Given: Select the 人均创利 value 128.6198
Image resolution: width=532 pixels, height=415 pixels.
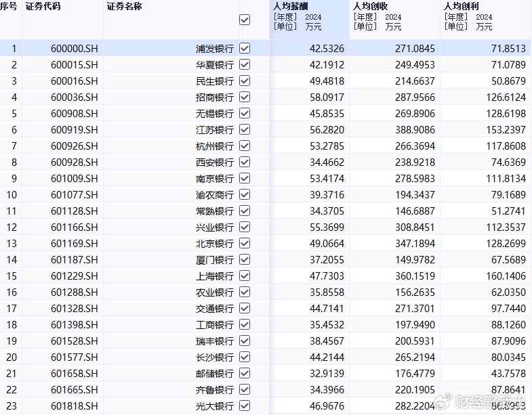Looking at the screenshot, I should tap(506, 114).
